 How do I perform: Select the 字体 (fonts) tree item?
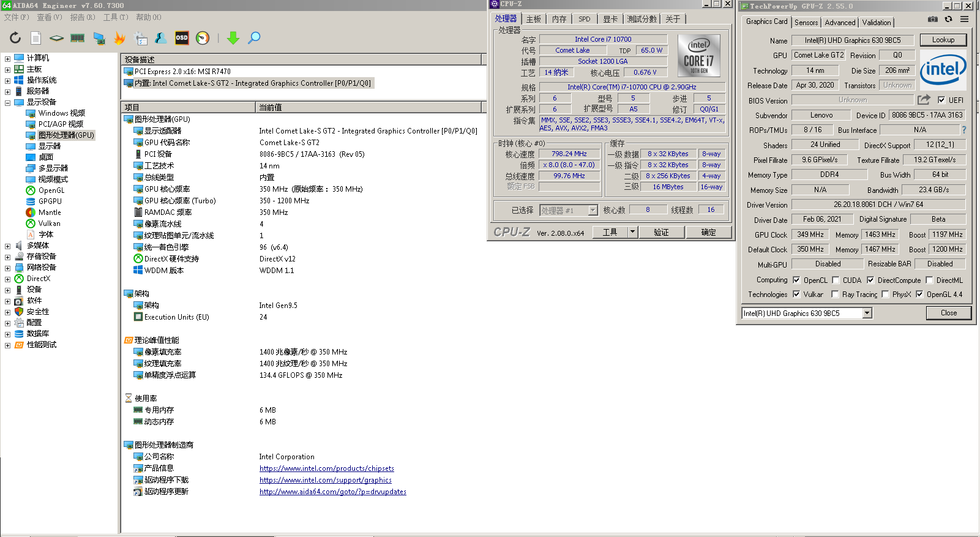(x=46, y=235)
